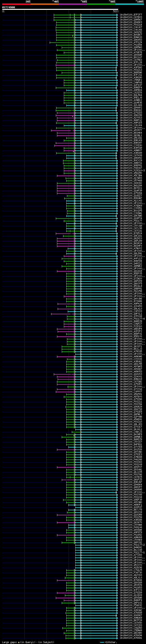The image size is (146, 644).
Task: Click the purple ~60% identity legend segment
Action: [x=73, y=4]
